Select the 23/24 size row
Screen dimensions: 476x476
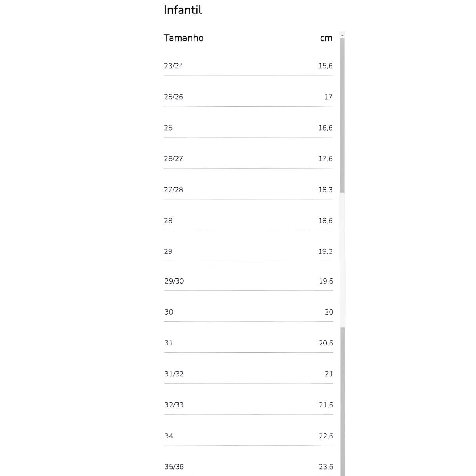click(x=173, y=66)
